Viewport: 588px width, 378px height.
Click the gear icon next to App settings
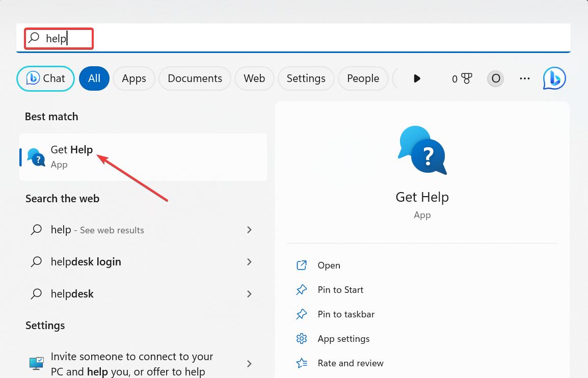(x=302, y=339)
